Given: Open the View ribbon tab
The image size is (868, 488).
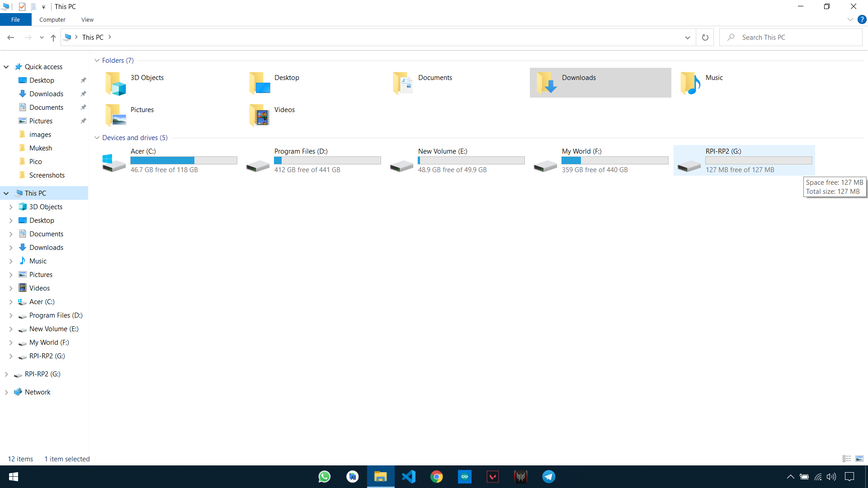Looking at the screenshot, I should coord(87,19).
